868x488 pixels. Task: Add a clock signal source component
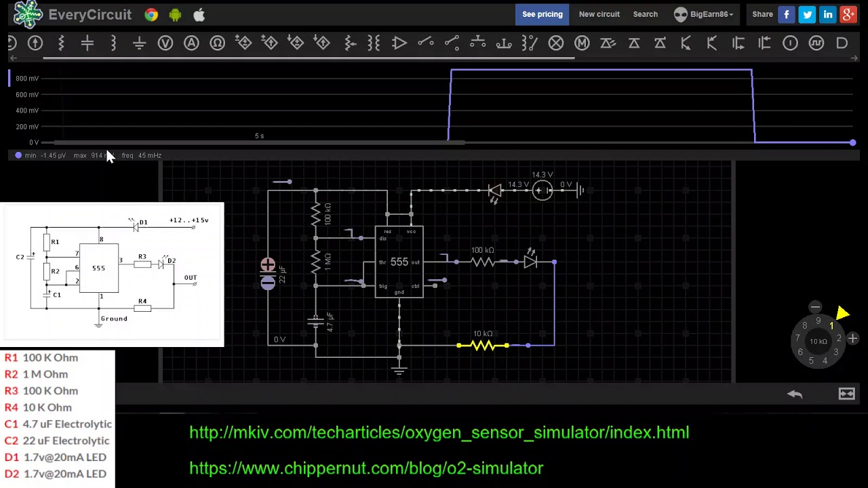pos(816,43)
